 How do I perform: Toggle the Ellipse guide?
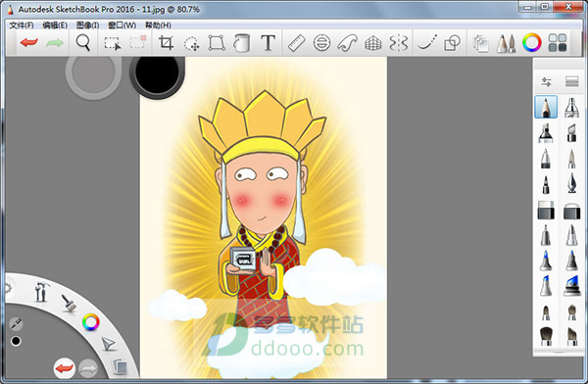coord(321,43)
